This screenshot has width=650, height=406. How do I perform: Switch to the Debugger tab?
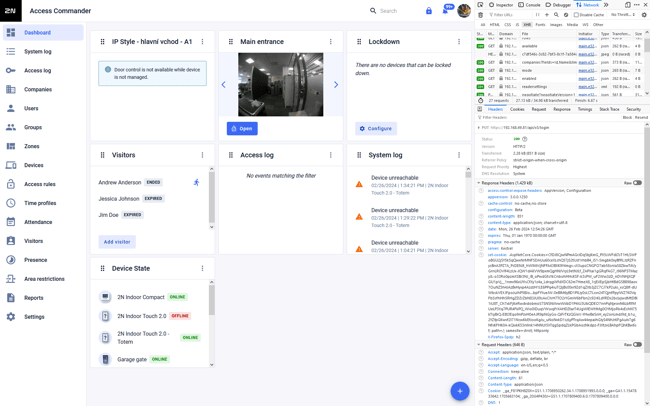pos(558,5)
